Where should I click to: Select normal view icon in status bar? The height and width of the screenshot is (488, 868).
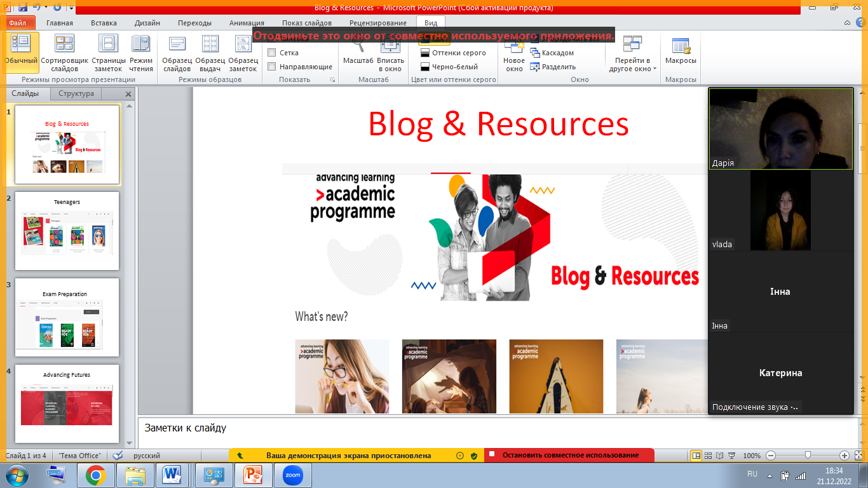tap(696, 456)
